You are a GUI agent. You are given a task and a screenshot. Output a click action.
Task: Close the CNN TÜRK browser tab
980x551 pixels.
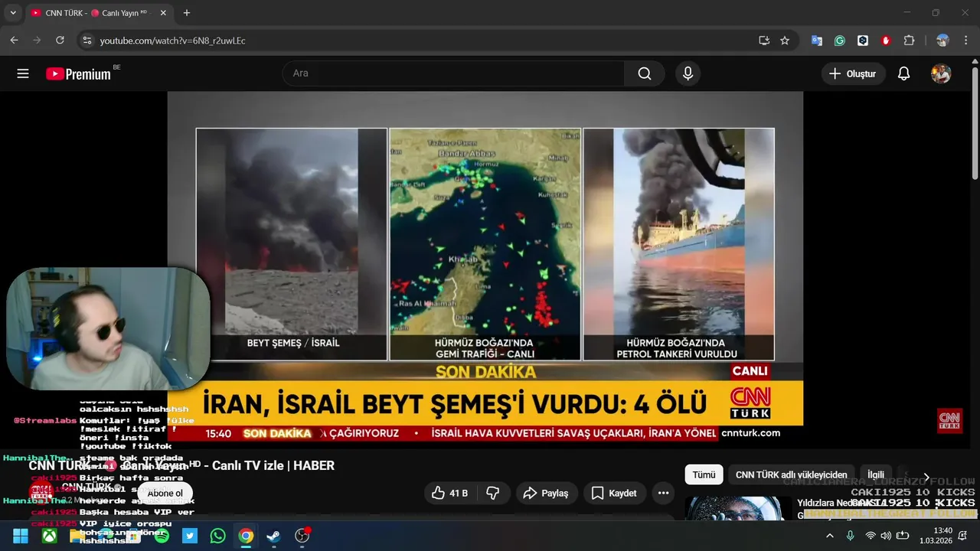(163, 13)
